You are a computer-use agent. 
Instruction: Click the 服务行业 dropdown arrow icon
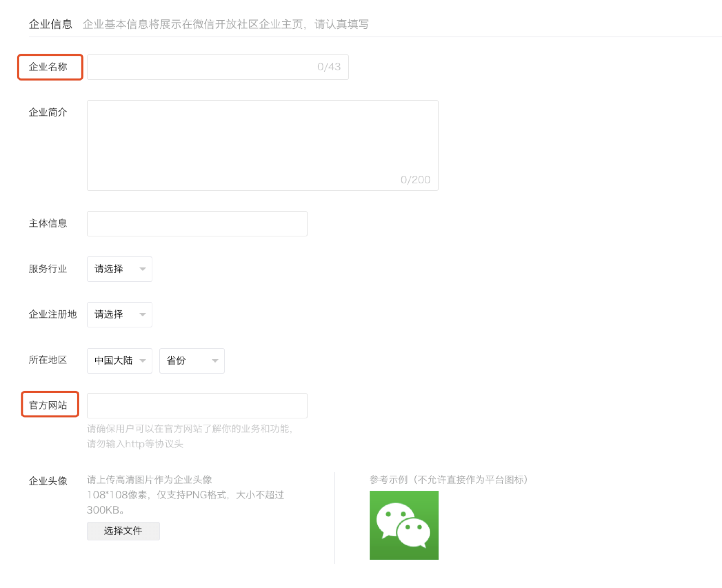(142, 269)
